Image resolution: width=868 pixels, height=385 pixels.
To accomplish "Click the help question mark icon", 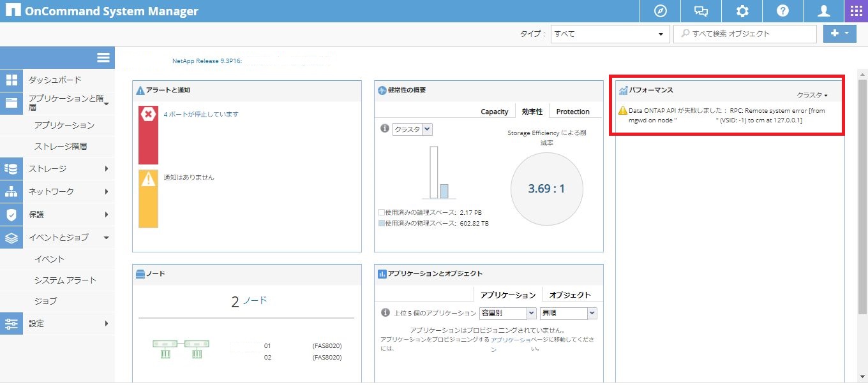I will point(782,11).
